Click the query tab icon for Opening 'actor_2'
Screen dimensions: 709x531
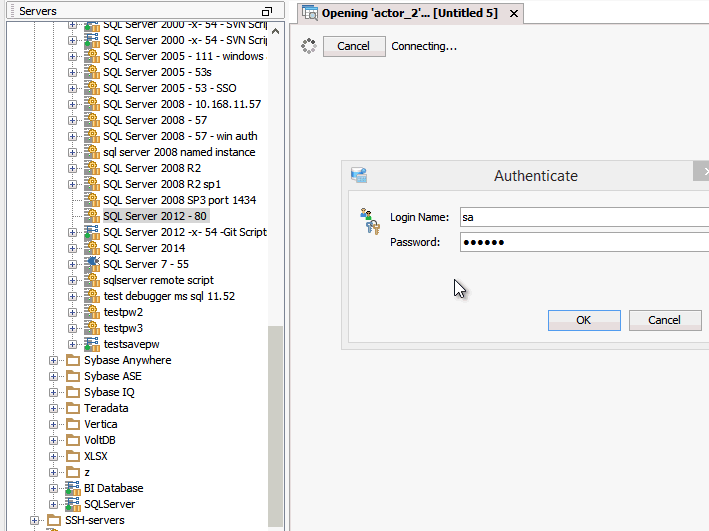pos(310,13)
